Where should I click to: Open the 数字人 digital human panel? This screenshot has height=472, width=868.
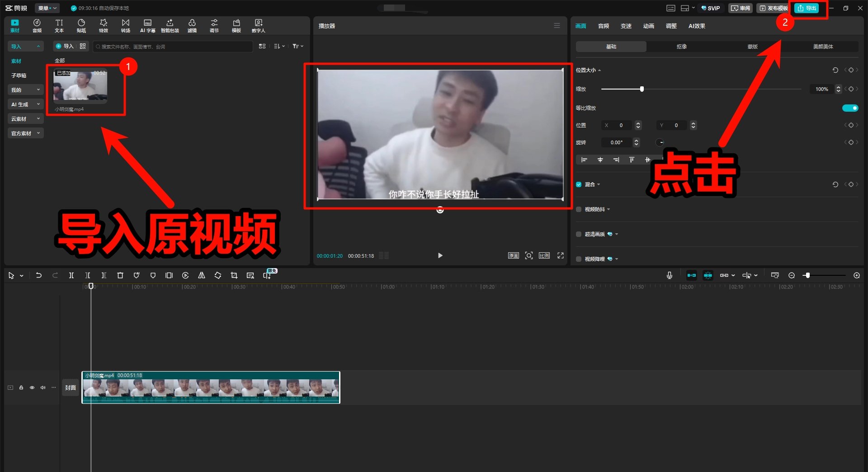[x=258, y=25]
